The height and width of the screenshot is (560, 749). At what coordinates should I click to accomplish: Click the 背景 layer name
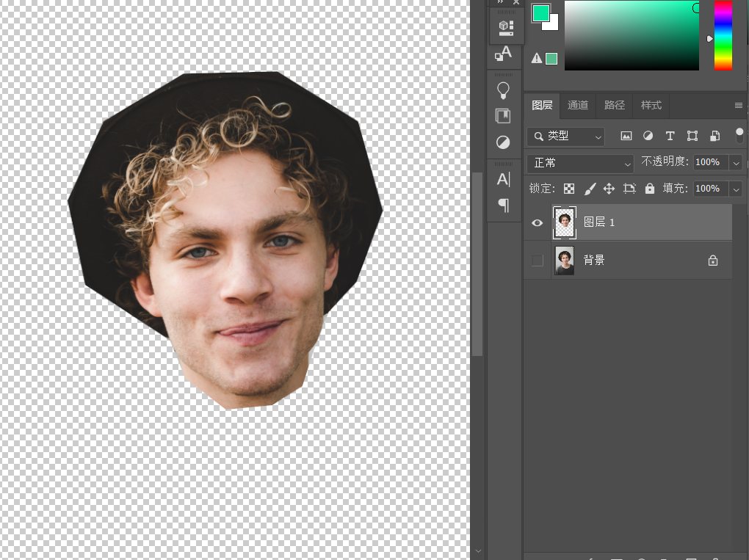coord(594,261)
